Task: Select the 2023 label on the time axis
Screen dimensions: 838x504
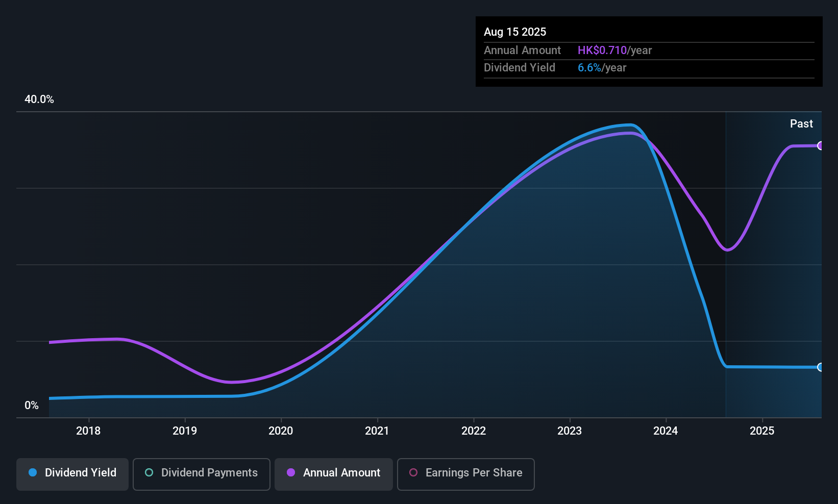Action: tap(570, 431)
